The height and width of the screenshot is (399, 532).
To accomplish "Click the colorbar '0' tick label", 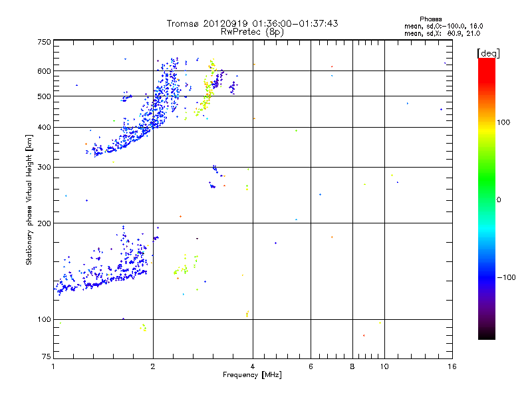I will pos(498,200).
